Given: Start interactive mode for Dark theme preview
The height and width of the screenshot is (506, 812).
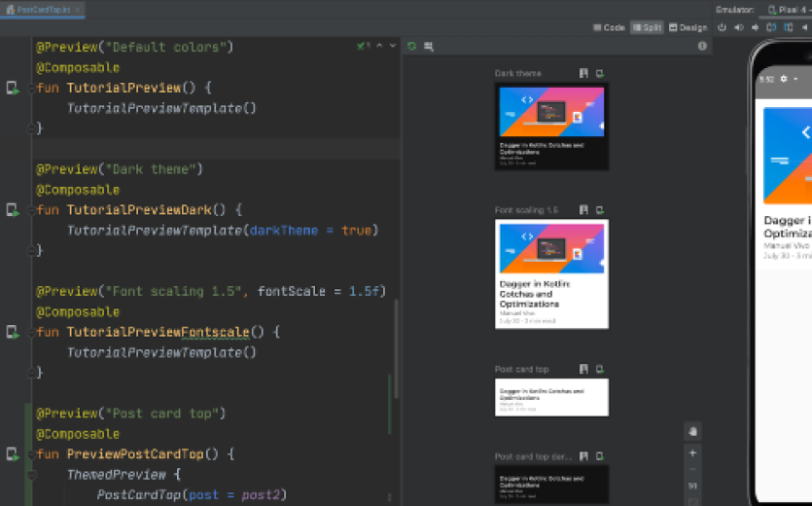Looking at the screenshot, I should click(583, 73).
